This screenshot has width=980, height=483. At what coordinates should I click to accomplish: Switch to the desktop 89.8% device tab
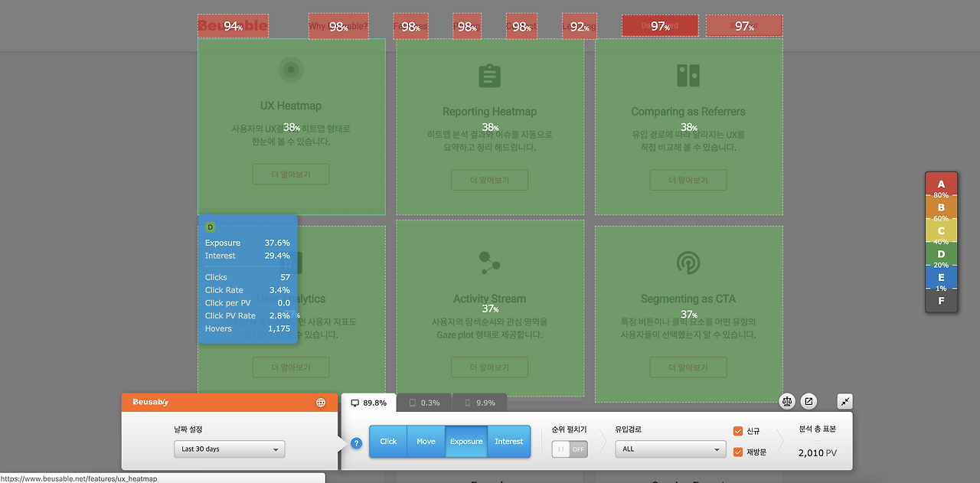[368, 403]
